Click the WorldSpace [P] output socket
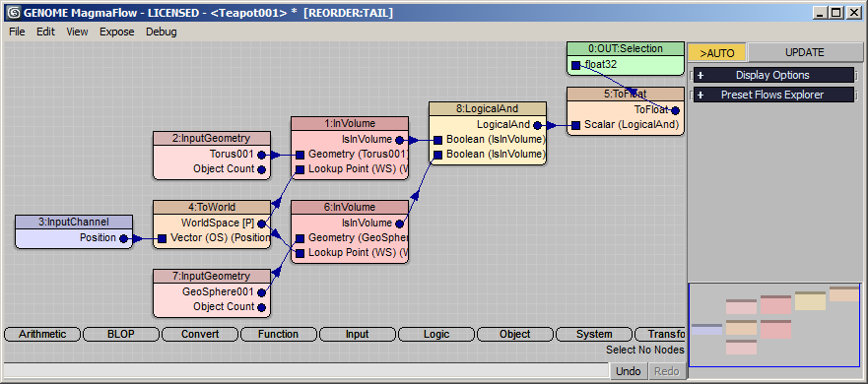Image resolution: width=868 pixels, height=384 pixels. tap(261, 224)
